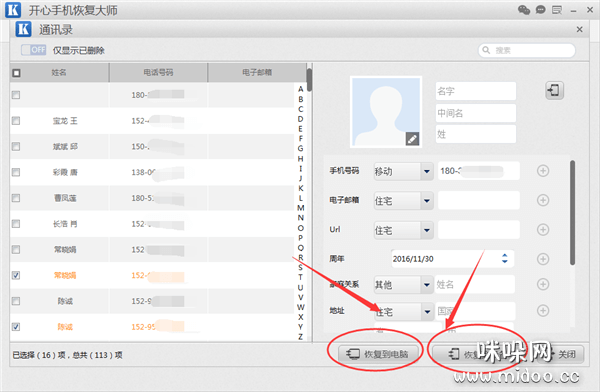Viewport: 600px width, 392px height.
Task: Open the 地址 住宅 type dropdown
Action: pos(403,311)
